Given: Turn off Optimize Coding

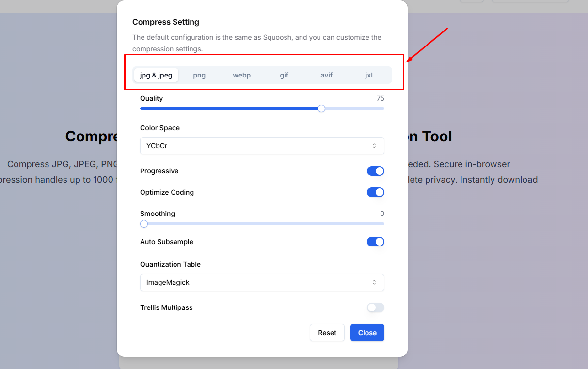Looking at the screenshot, I should [x=376, y=192].
